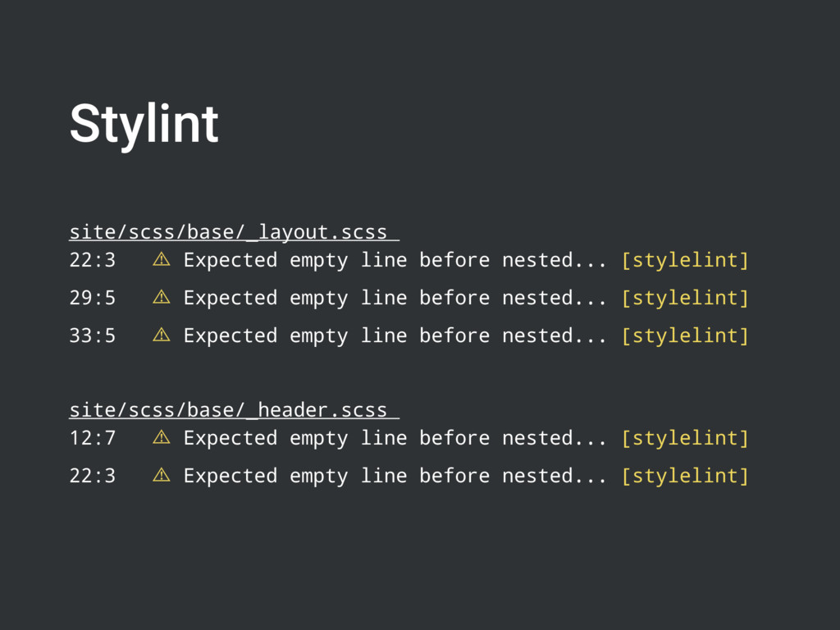Click the [stylelint] tag on line 12:7
The width and height of the screenshot is (840, 630).
coord(685,438)
